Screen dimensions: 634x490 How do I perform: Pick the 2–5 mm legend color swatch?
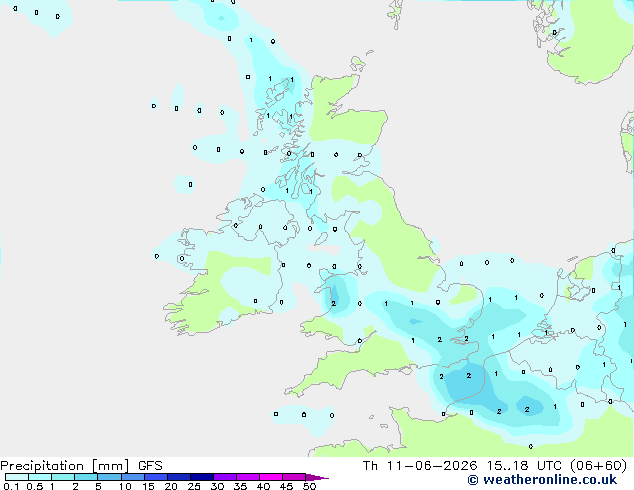[86, 477]
